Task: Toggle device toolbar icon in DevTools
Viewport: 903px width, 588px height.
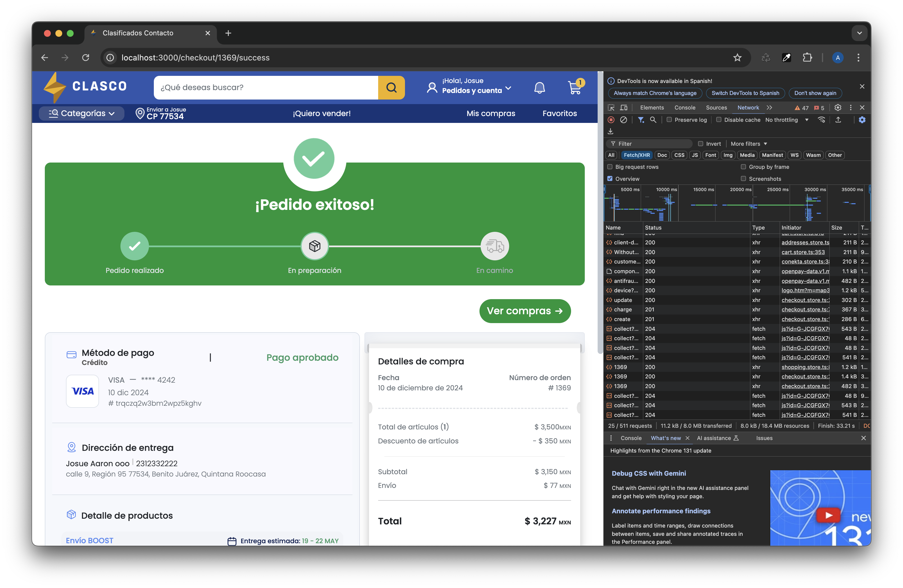Action: click(623, 108)
